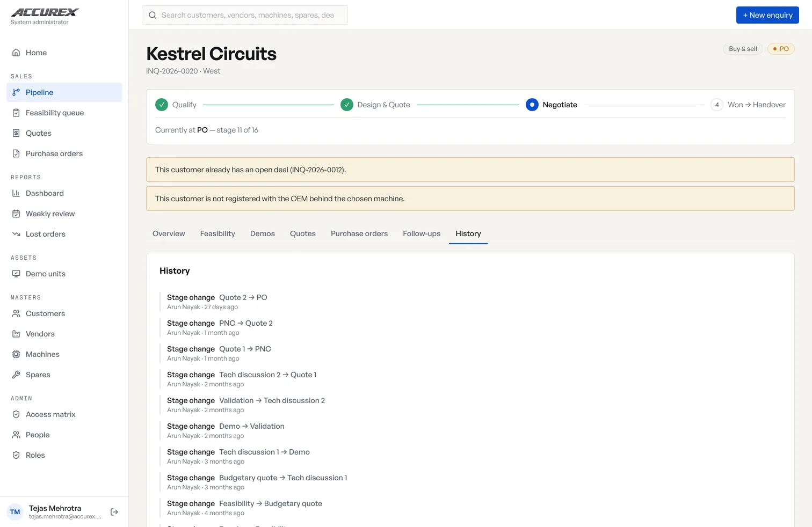Viewport: 812px width, 527px height.
Task: Click the Buy & sell badge
Action: pos(743,49)
